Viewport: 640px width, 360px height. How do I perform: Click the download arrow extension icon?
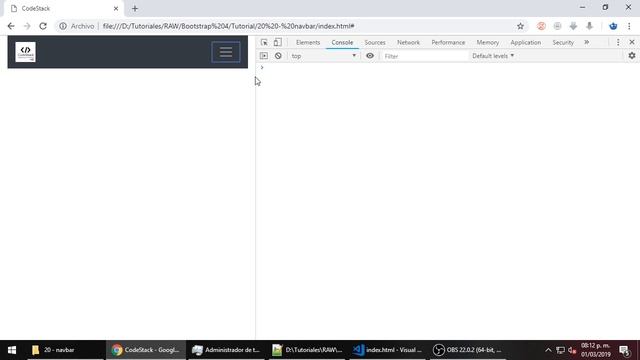click(573, 26)
